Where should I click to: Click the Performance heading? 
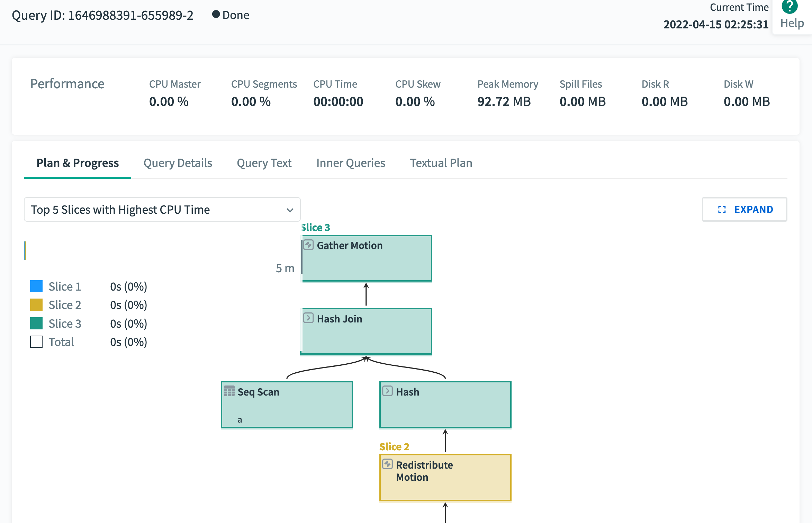(67, 84)
